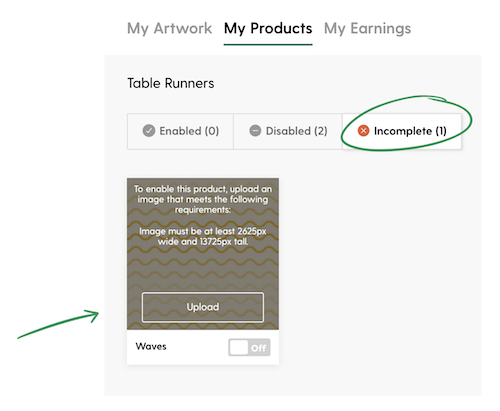Click the Off label on the switch
Viewport: 500px width, 411px height.
click(x=259, y=348)
